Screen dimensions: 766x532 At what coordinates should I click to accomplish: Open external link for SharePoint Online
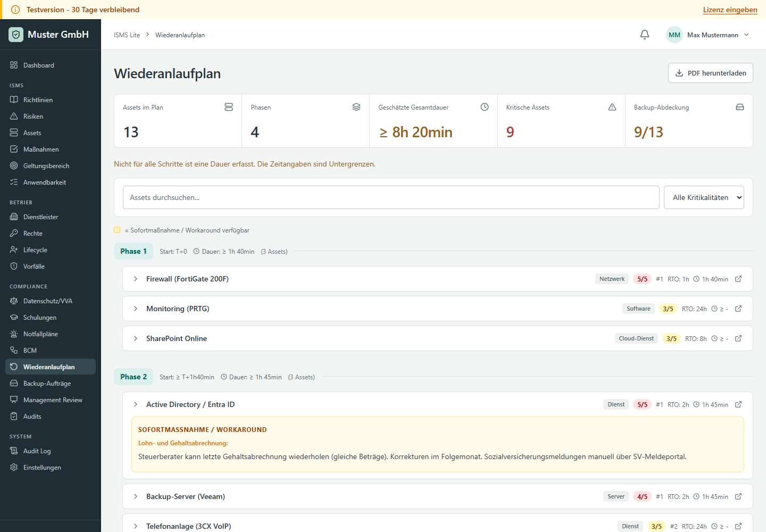tap(738, 338)
